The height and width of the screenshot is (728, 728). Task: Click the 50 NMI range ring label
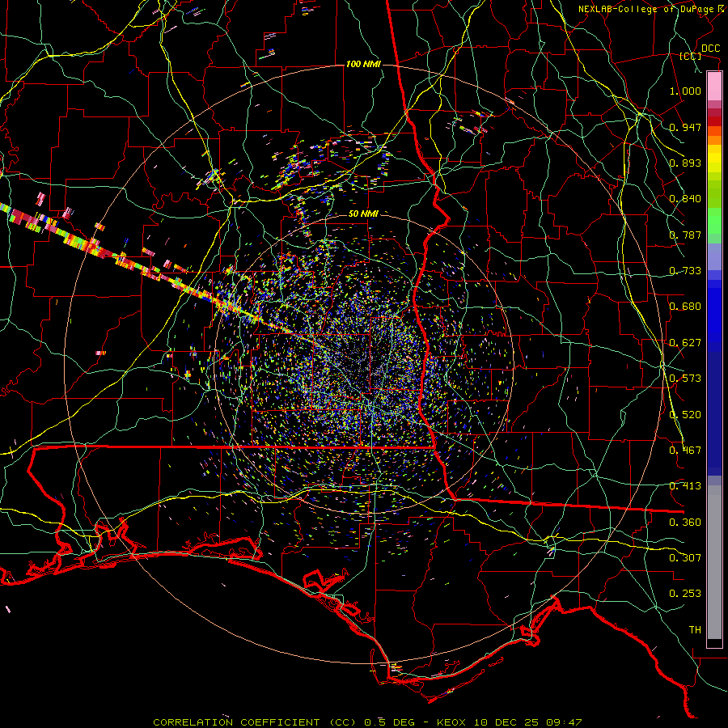(363, 214)
